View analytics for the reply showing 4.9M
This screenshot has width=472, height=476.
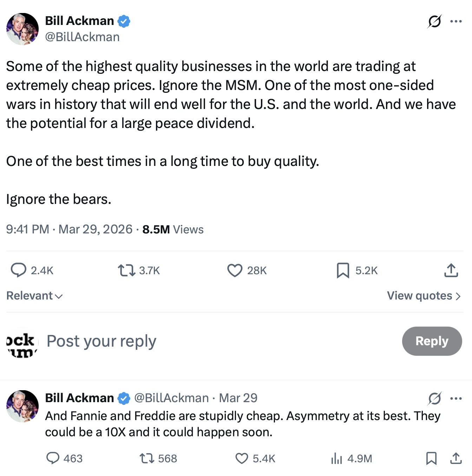336,458
